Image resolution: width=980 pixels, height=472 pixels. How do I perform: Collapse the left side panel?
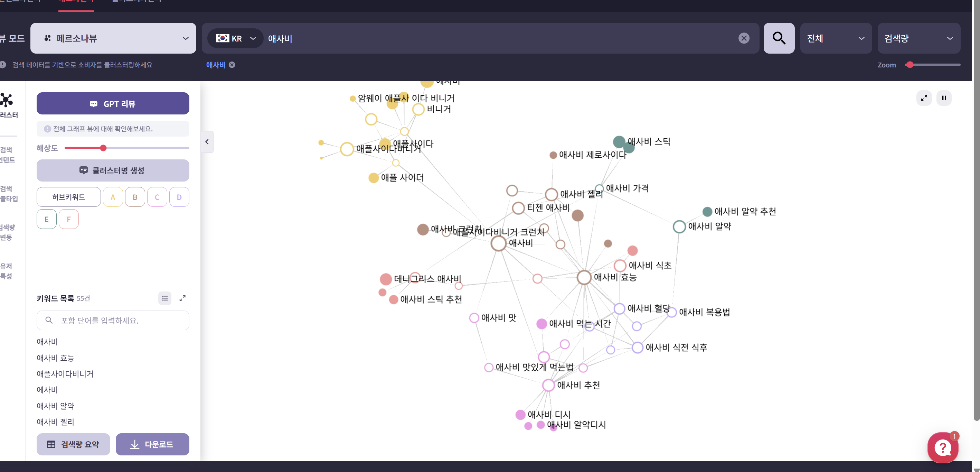tap(207, 142)
